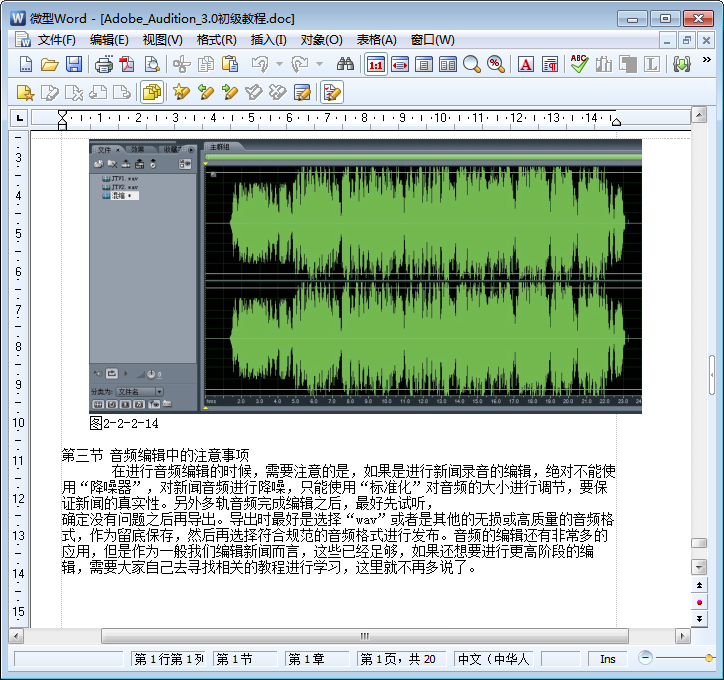Click the undo arrow icon
724x680 pixels.
coord(260,64)
